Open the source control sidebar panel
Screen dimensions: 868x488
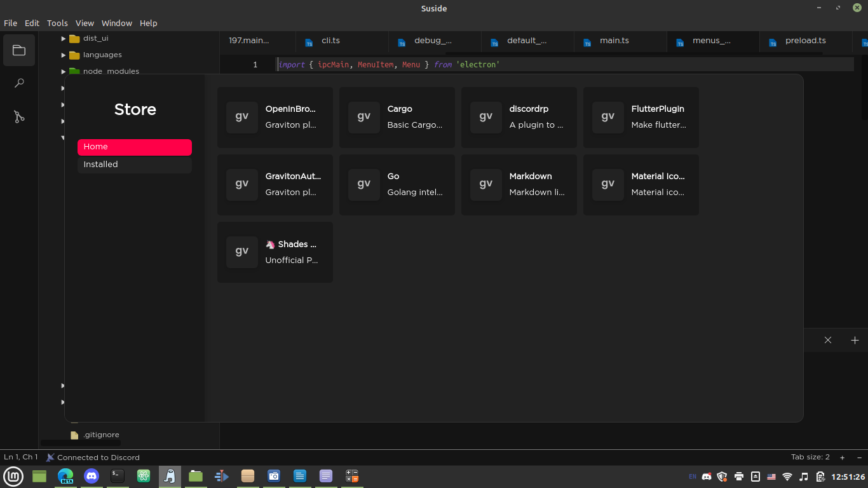tap(18, 116)
